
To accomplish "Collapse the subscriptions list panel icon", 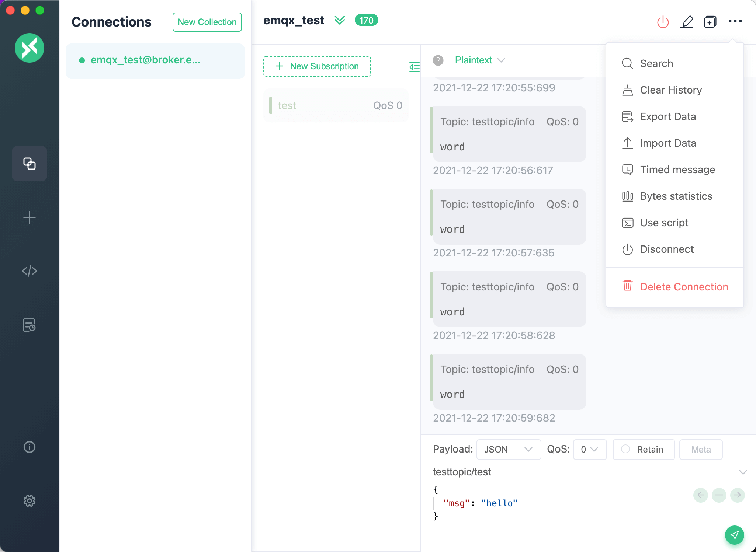I will [415, 67].
